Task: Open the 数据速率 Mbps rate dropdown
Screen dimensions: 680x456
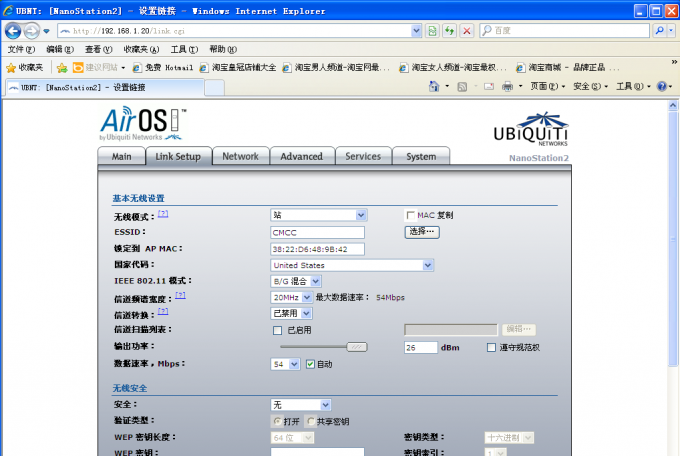Action: point(285,364)
